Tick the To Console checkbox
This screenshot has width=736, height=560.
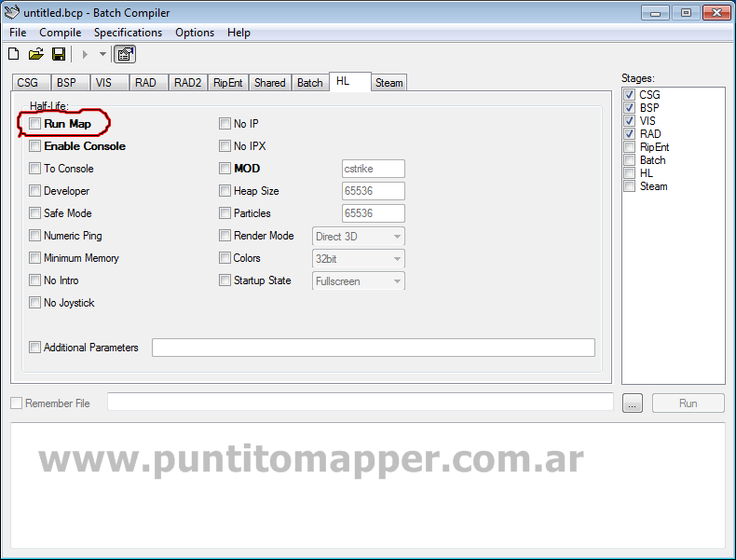(34, 168)
